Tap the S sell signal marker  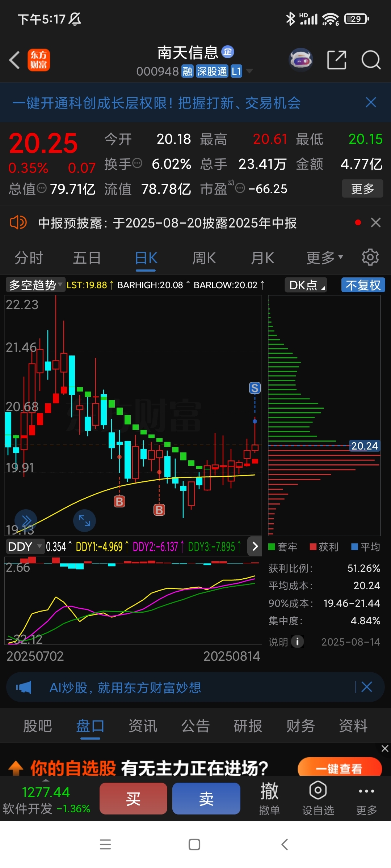[255, 388]
